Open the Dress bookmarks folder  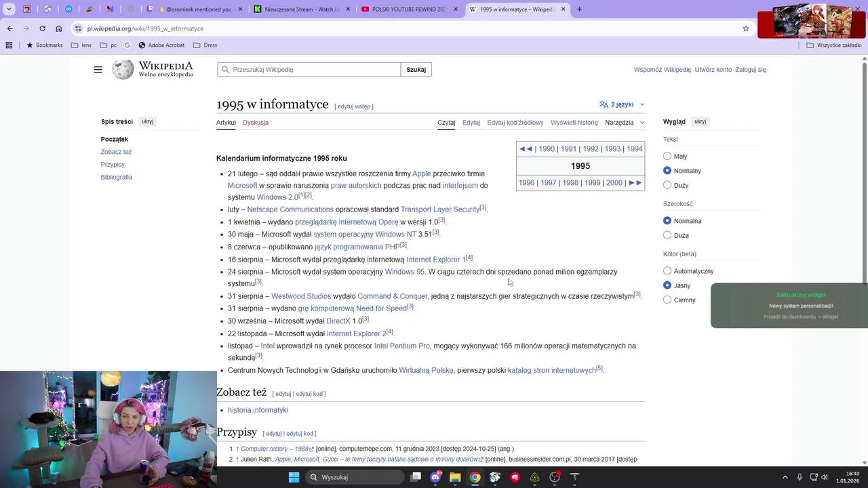tap(205, 45)
